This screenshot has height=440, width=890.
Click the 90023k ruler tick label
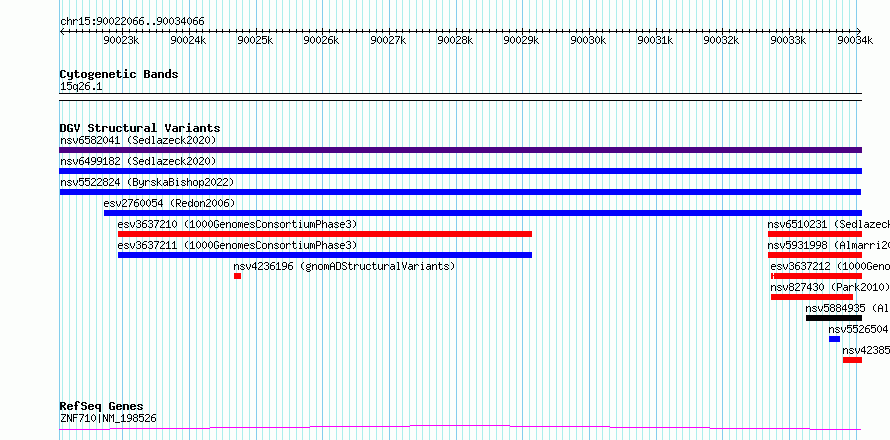point(121,40)
